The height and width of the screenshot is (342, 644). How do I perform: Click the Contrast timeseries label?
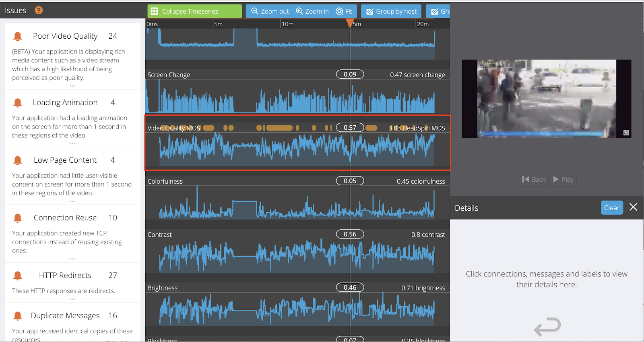[160, 234]
